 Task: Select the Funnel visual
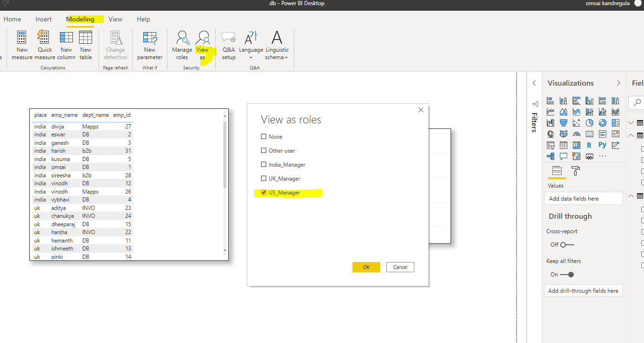564,123
